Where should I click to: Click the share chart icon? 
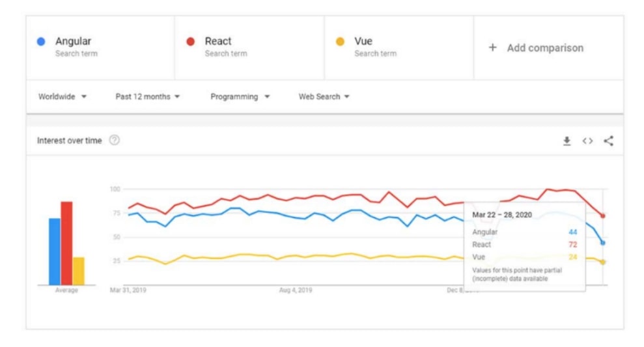click(608, 141)
